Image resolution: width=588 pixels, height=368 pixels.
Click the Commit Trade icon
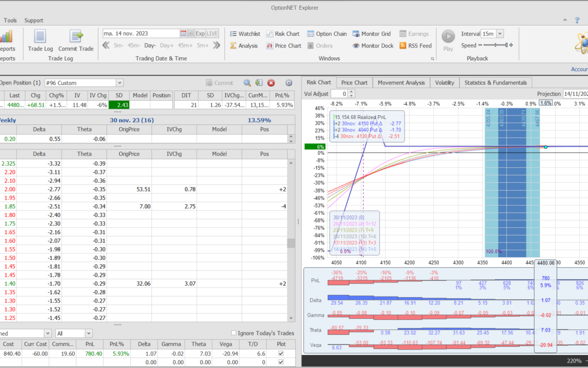[x=76, y=40]
